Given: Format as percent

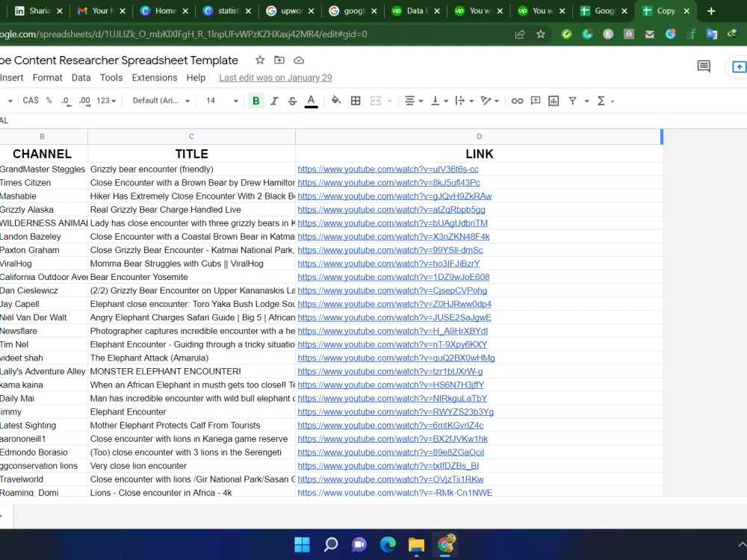Looking at the screenshot, I should pos(49,101).
